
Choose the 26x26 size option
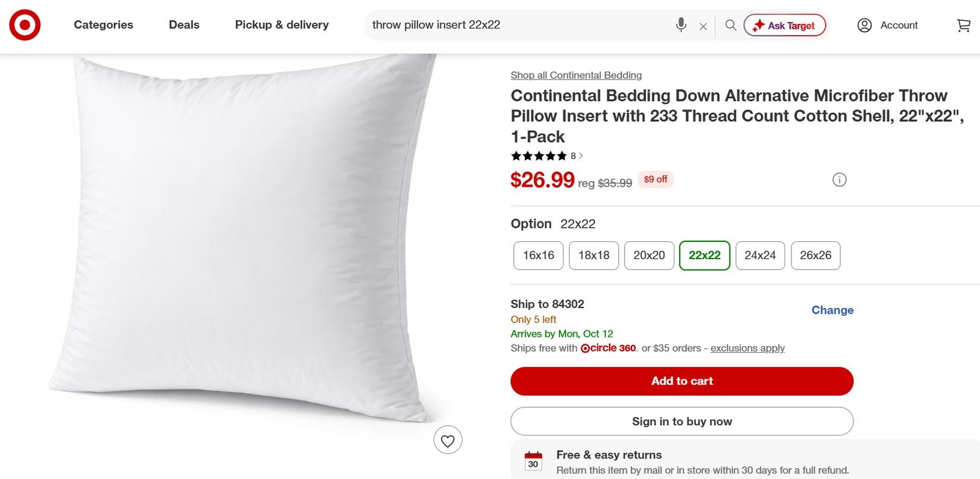click(816, 255)
